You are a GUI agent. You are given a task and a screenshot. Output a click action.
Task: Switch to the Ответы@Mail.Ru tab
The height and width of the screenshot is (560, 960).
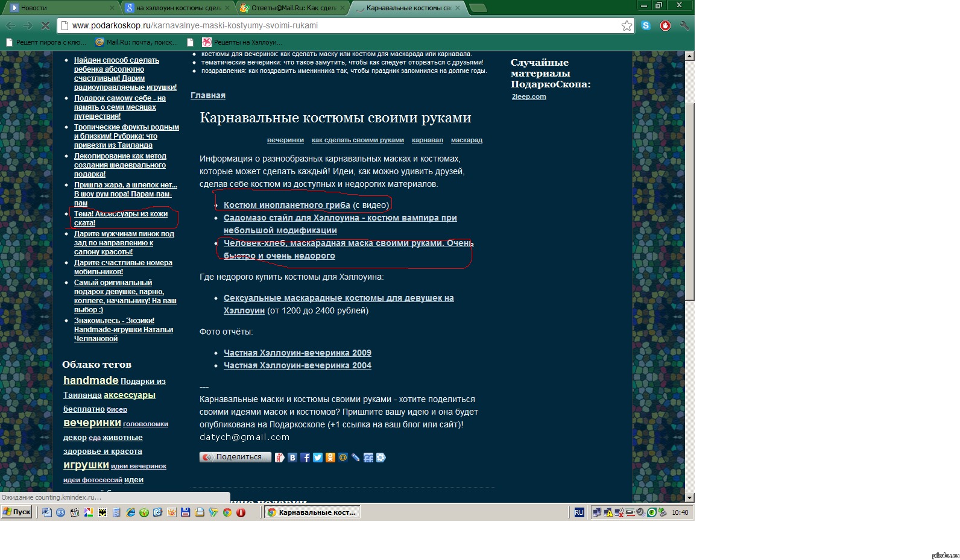click(292, 8)
